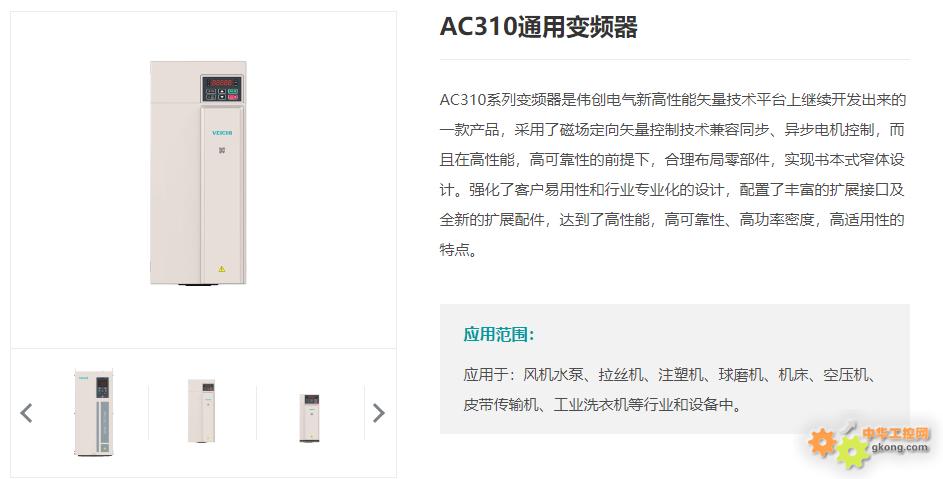
Task: Click the next thumbnail arrow
Action: coord(378,413)
